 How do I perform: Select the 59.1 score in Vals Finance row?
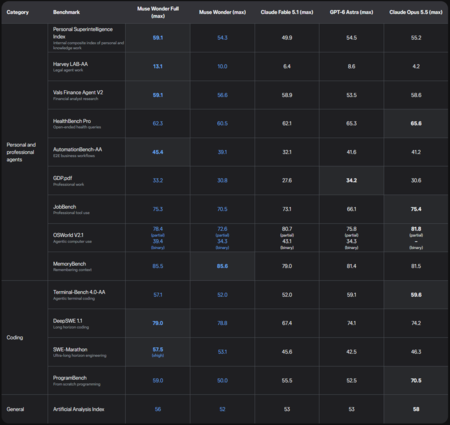(158, 95)
